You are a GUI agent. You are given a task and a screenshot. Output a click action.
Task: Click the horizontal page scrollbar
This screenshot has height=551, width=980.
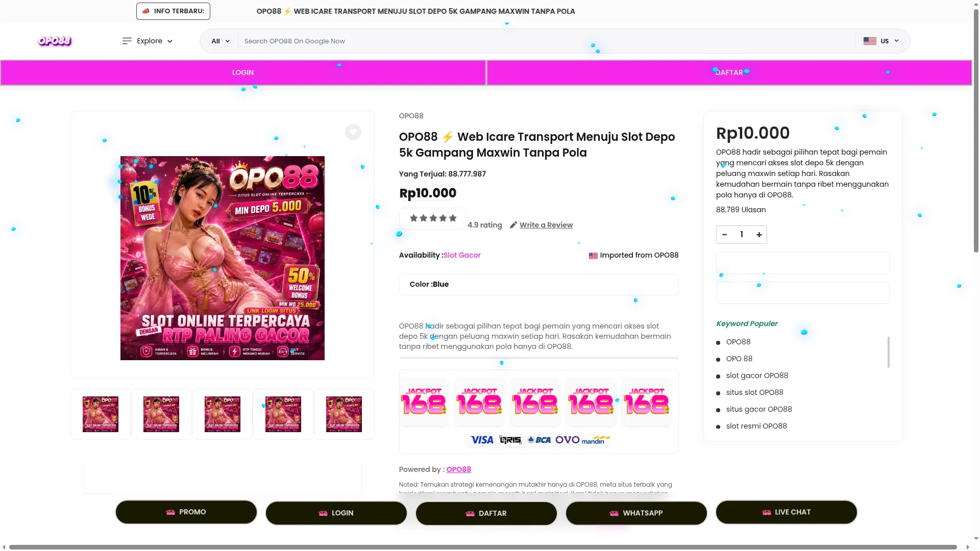[x=483, y=547]
